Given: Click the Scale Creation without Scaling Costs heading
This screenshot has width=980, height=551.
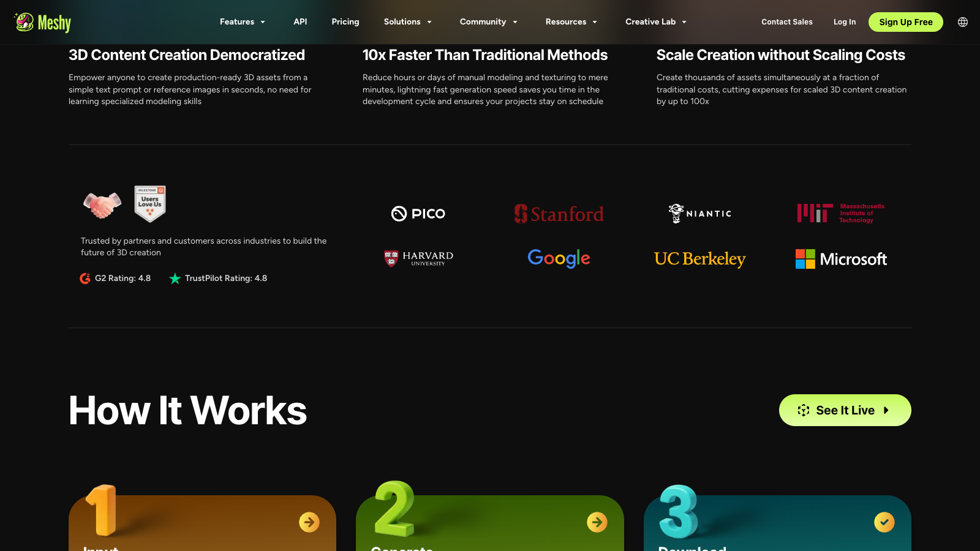Looking at the screenshot, I should click(x=781, y=55).
